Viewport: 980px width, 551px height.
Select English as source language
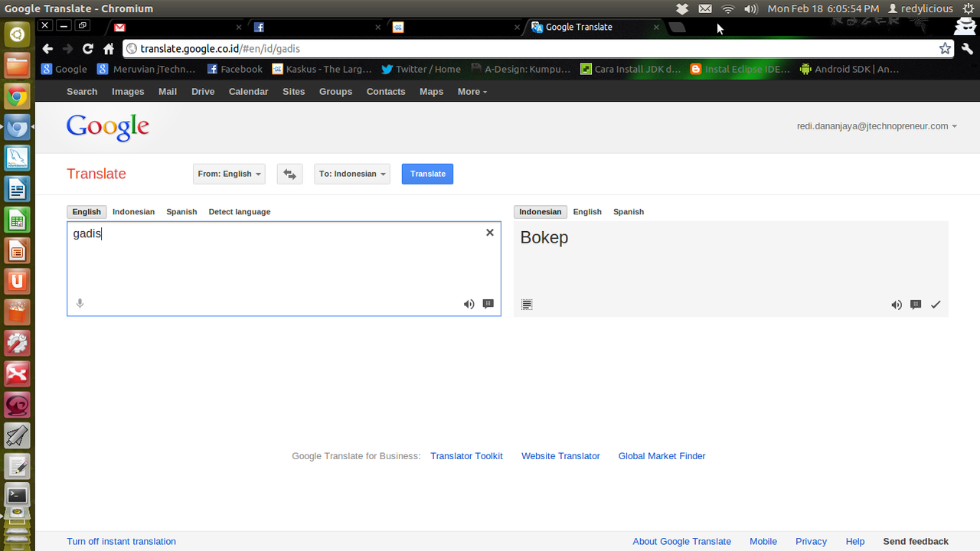click(x=87, y=212)
